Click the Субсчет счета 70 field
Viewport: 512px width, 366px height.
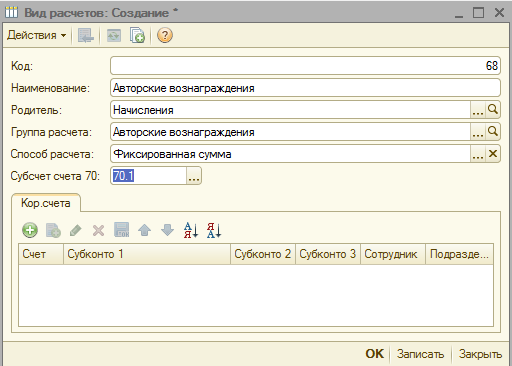click(148, 176)
